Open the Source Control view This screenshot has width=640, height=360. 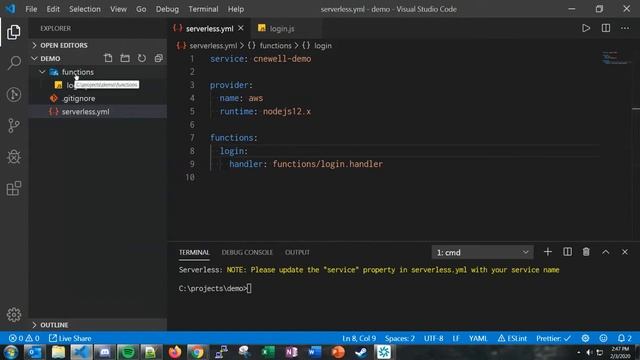point(13,125)
